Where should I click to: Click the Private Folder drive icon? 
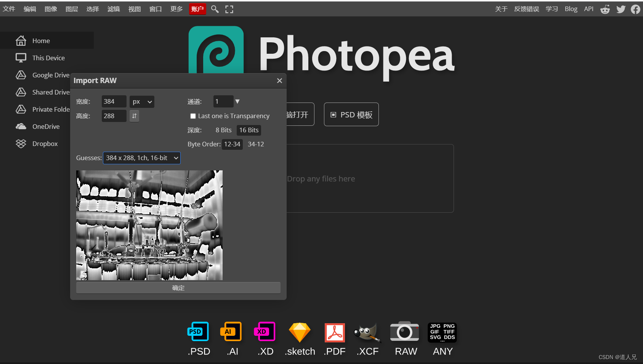tap(21, 109)
